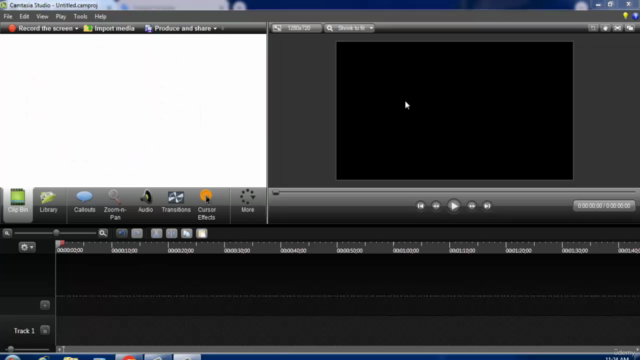Click the blue globe icon
The image size is (640, 360).
[x=636, y=16]
